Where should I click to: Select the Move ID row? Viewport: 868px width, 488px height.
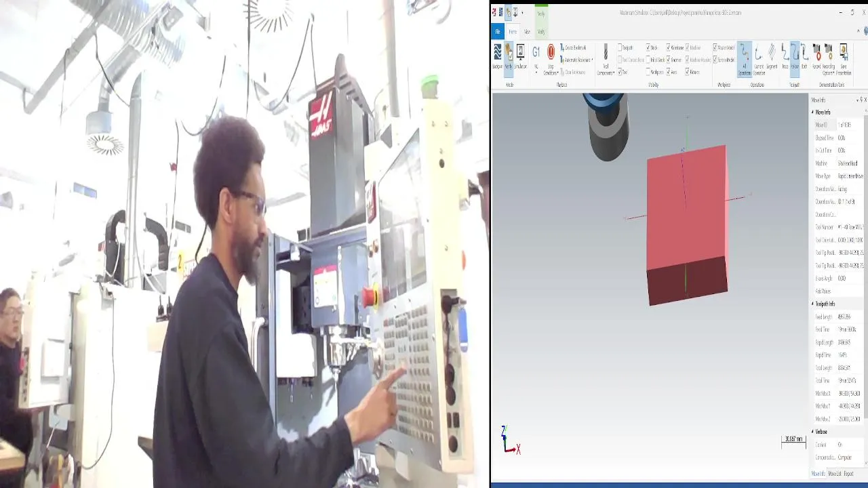tap(837, 125)
